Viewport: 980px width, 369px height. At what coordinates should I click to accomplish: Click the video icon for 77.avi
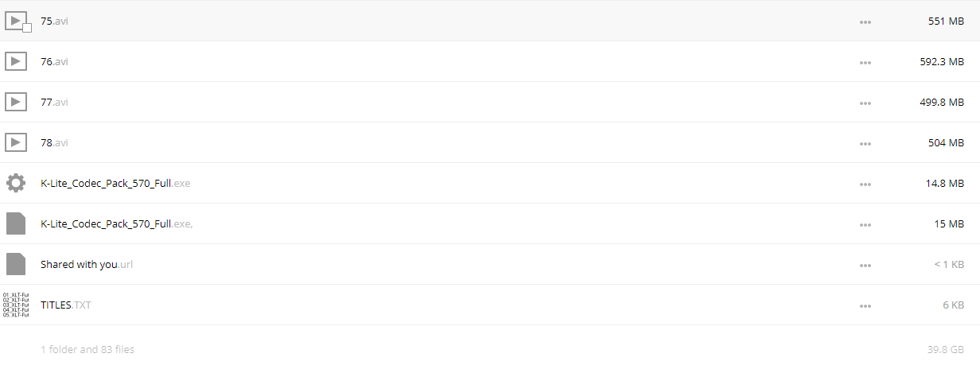tap(16, 102)
